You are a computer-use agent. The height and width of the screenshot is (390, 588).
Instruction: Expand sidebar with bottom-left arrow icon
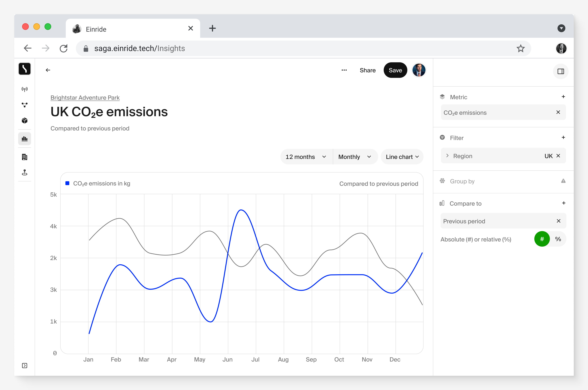pyautogui.click(x=24, y=365)
